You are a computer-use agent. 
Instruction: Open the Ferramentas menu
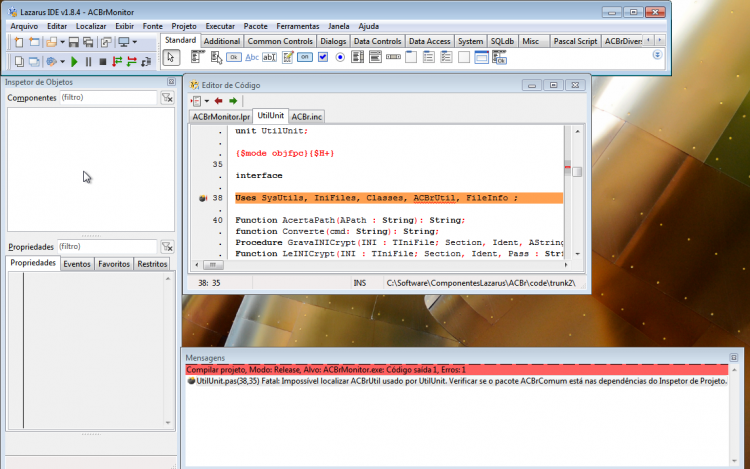coord(298,26)
